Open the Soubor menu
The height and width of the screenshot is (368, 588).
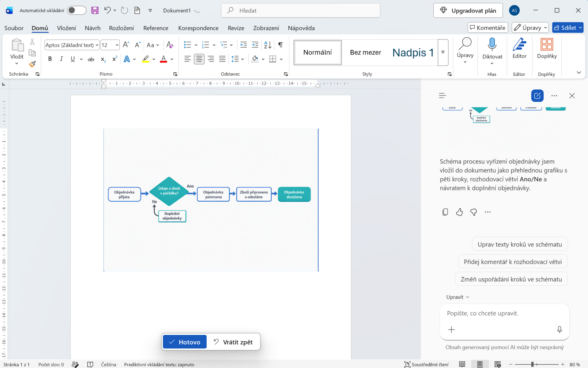[x=14, y=28]
